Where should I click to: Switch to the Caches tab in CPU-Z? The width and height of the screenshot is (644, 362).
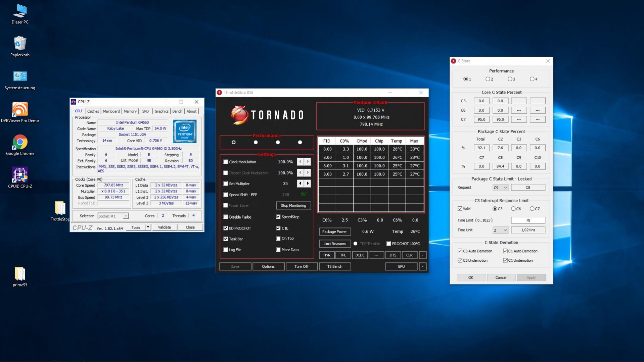coord(93,111)
